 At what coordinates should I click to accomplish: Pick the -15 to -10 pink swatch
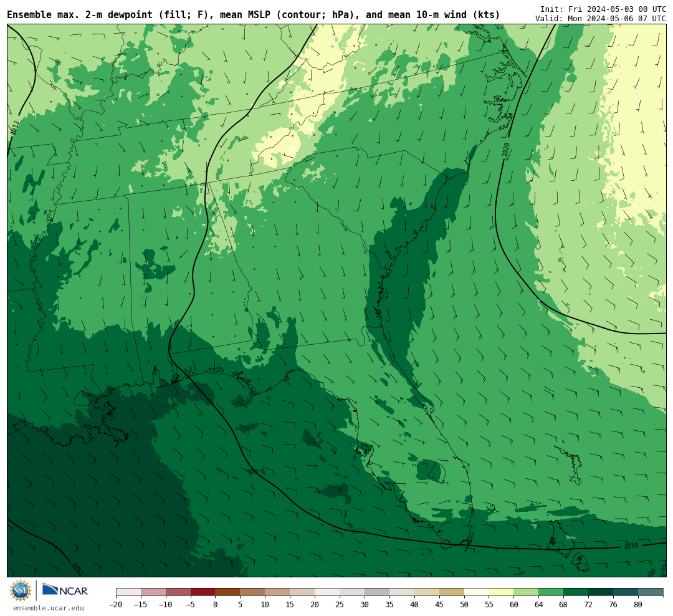[153, 592]
